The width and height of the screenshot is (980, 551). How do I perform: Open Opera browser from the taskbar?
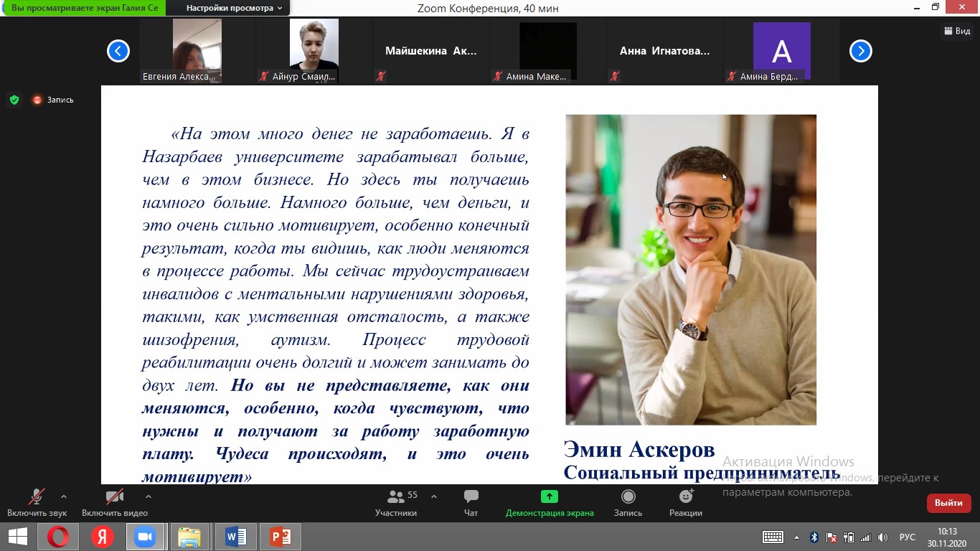[58, 537]
